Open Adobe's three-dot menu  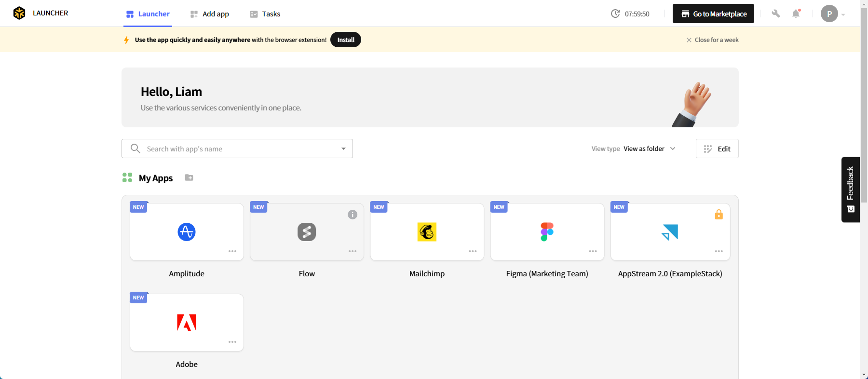coord(232,342)
